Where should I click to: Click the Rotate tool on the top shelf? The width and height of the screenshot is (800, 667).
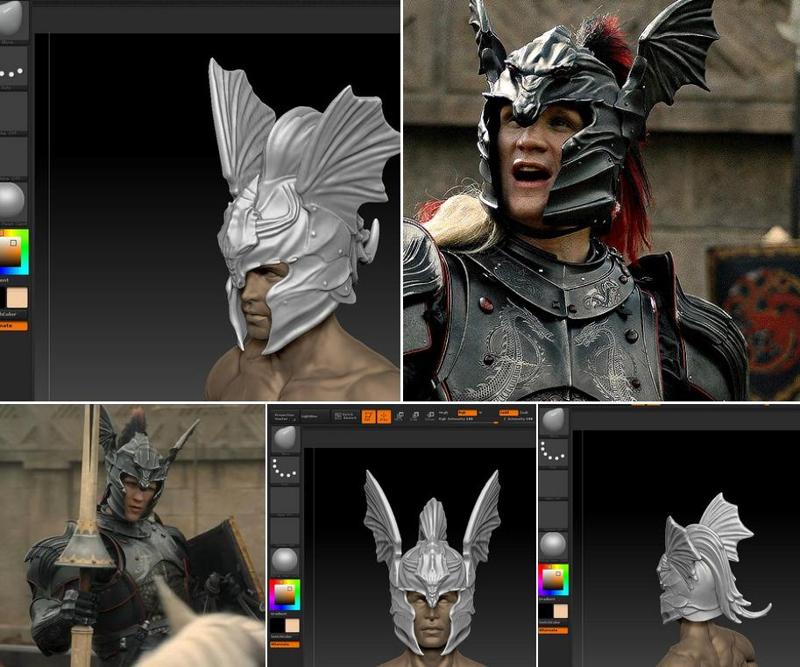(431, 414)
